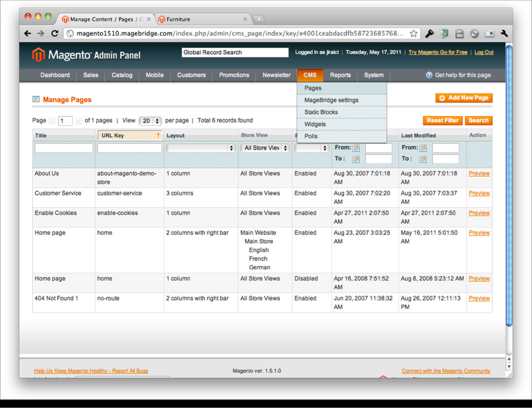Open the Reports menu

pyautogui.click(x=340, y=75)
